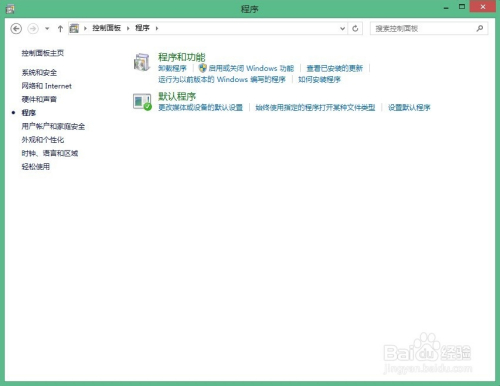Open 用户帐户和家庭安全 category
The width and height of the screenshot is (500, 386).
point(53,126)
